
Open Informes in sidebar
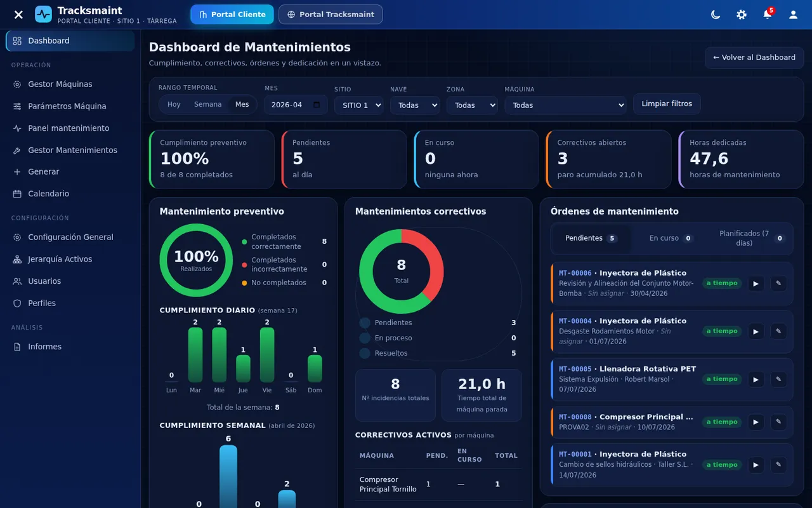tap(70, 347)
